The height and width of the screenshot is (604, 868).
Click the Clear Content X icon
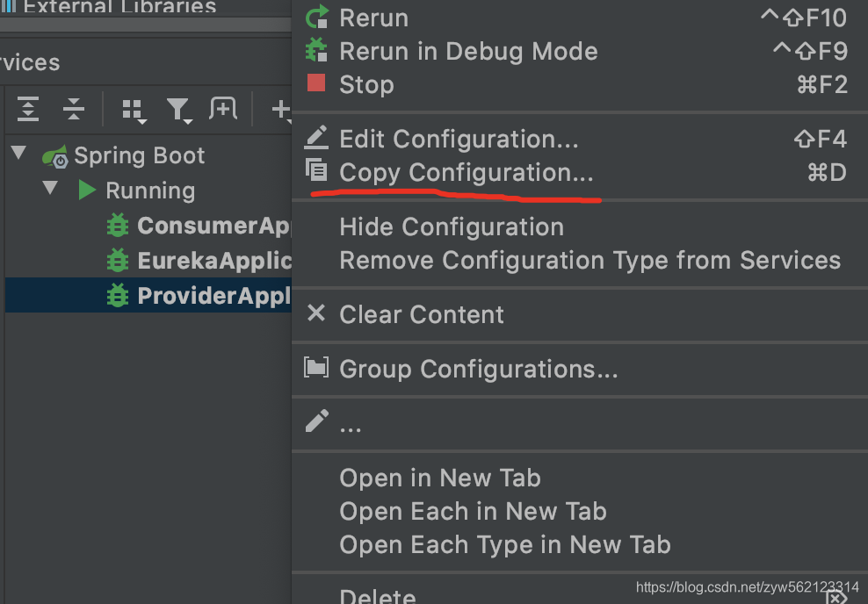(x=316, y=313)
